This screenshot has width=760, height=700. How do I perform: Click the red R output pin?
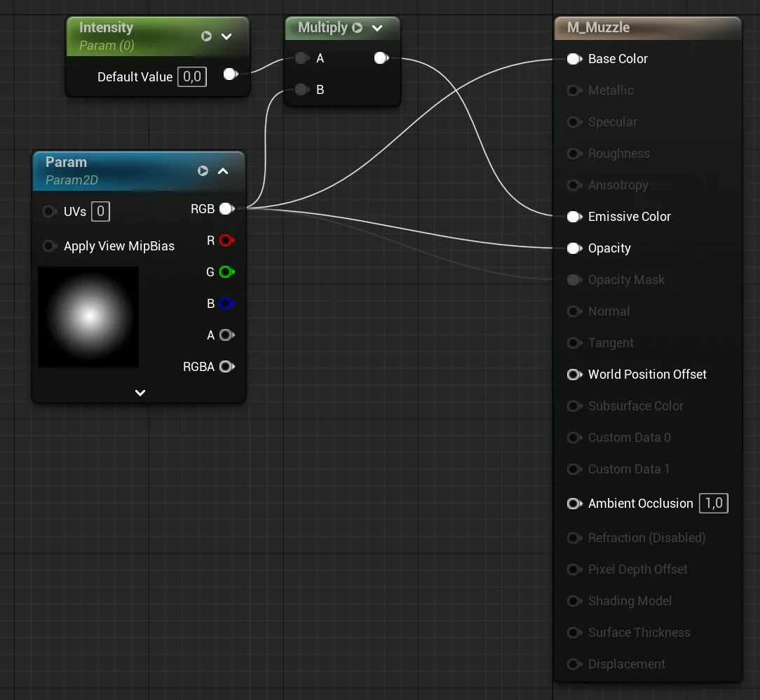point(227,241)
